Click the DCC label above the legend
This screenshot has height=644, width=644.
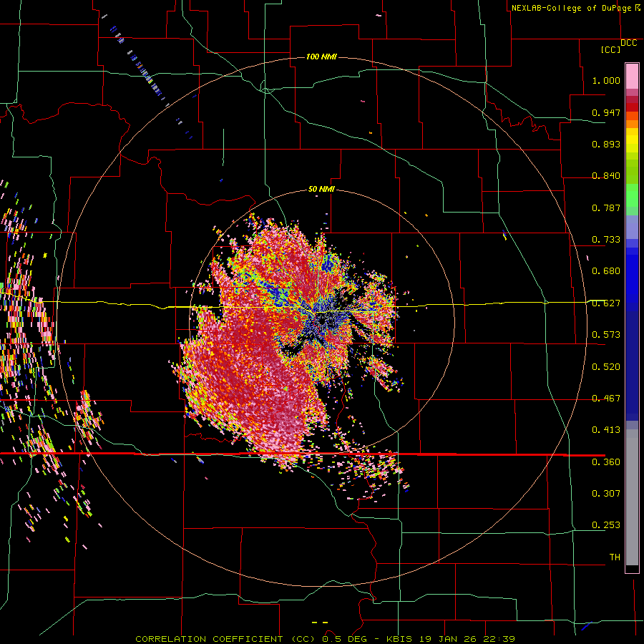coord(629,43)
